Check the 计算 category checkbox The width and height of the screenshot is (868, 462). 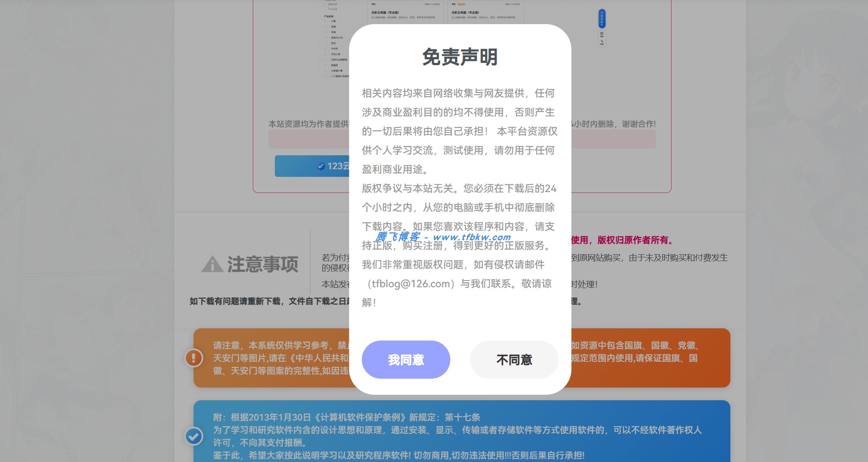tap(328, 21)
